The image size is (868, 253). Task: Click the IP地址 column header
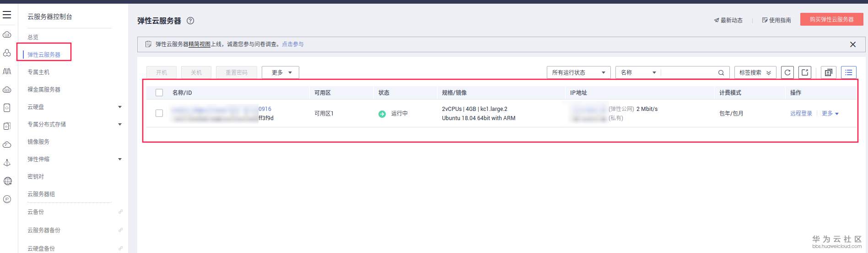coord(578,93)
